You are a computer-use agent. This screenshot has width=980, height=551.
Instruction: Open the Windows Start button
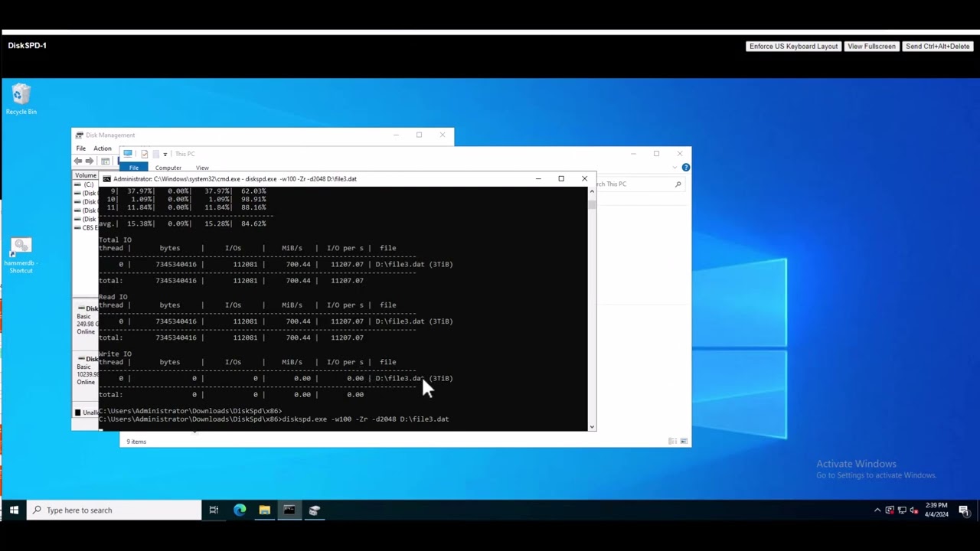coord(14,510)
